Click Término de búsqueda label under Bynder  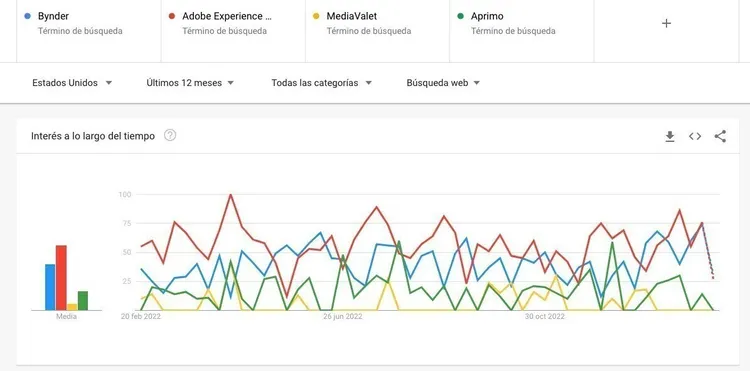tap(80, 31)
